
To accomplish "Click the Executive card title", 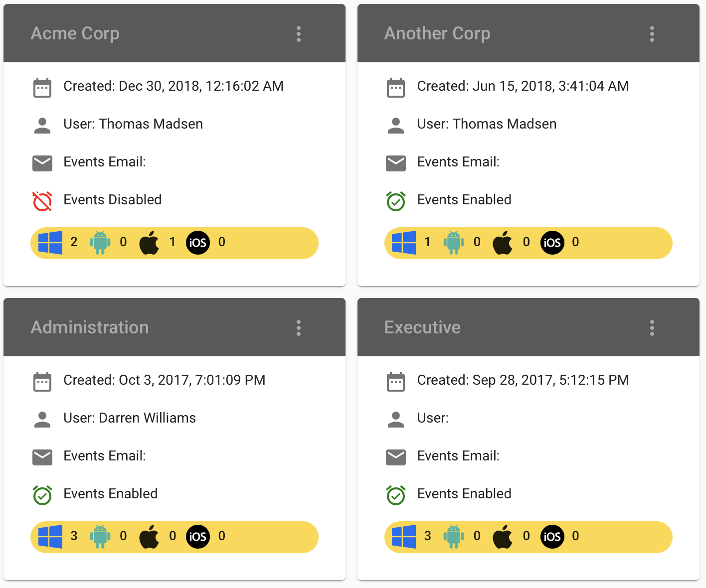I will point(422,327).
